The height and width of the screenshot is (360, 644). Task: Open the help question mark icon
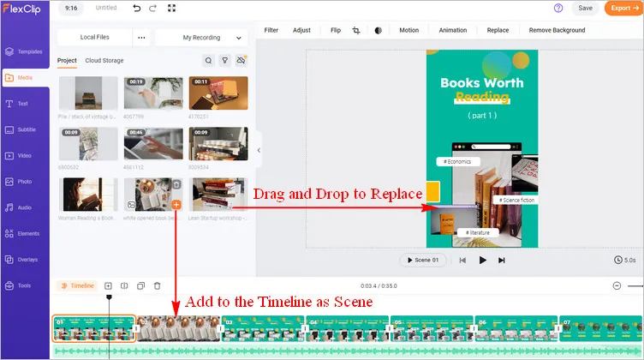pyautogui.click(x=558, y=9)
